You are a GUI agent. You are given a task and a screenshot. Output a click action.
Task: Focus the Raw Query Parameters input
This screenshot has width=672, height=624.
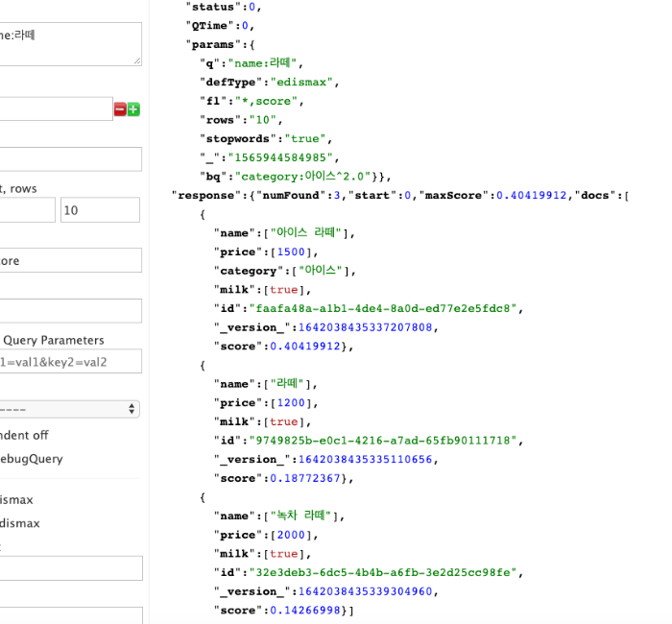pyautogui.click(x=71, y=361)
